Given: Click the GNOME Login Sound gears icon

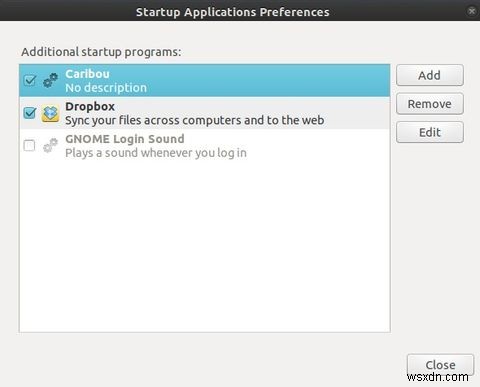Looking at the screenshot, I should [x=50, y=146].
